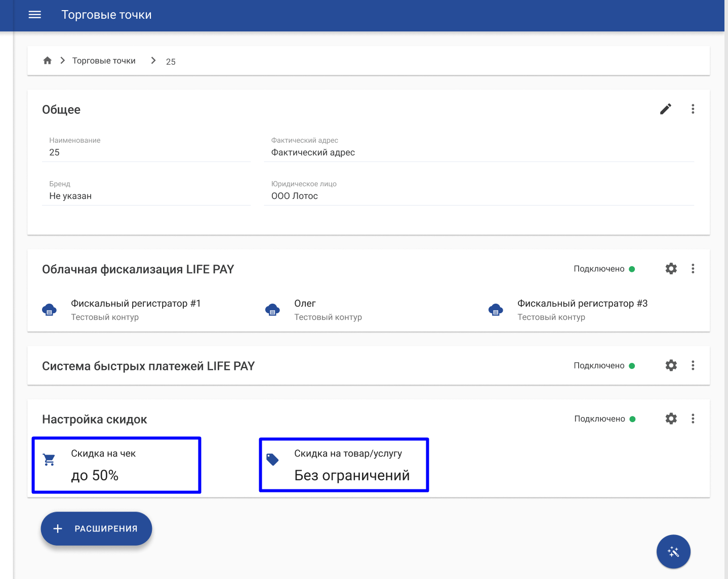728x579 pixels.
Task: Click the РАСШИРЕНИЯ button
Action: click(x=96, y=528)
